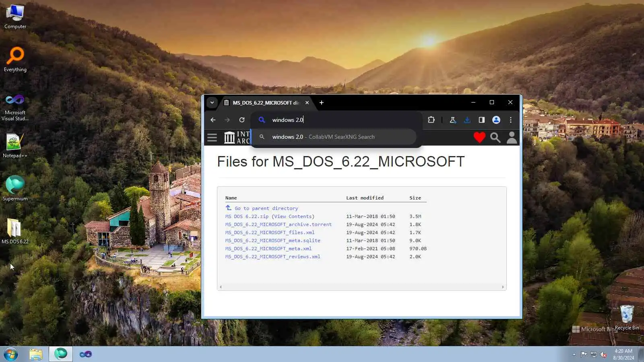Click the file listing scroll right arrow
This screenshot has height=362, width=644.
pyautogui.click(x=503, y=287)
